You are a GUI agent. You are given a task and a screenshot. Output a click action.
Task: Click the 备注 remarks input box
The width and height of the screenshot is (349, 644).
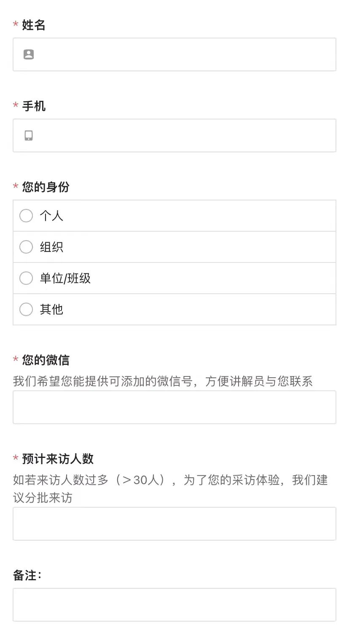click(174, 605)
